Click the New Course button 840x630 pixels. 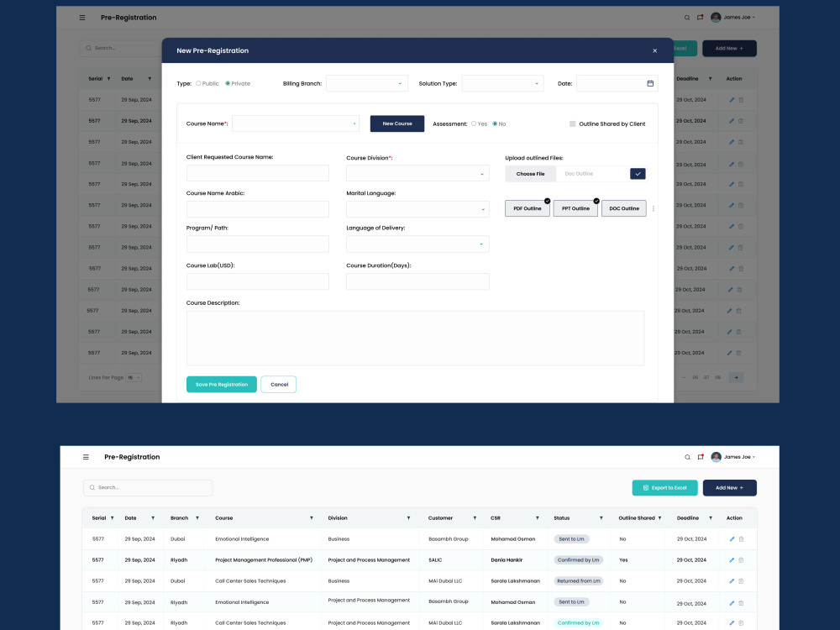click(x=397, y=123)
